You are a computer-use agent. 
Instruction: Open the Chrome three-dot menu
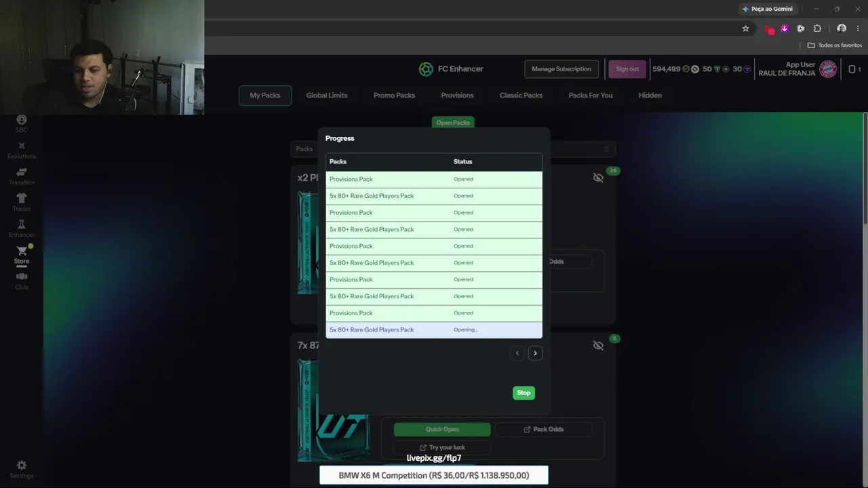tap(858, 28)
